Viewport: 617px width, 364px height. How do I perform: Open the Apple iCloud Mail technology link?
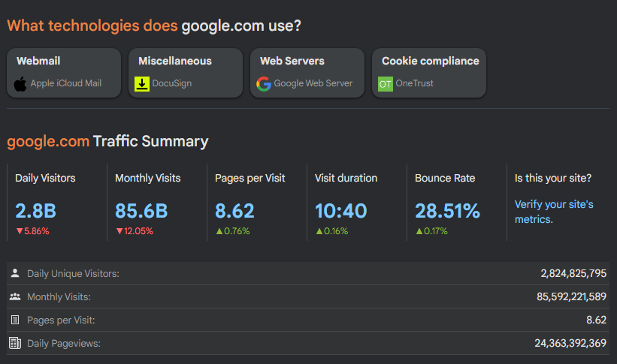click(x=65, y=83)
